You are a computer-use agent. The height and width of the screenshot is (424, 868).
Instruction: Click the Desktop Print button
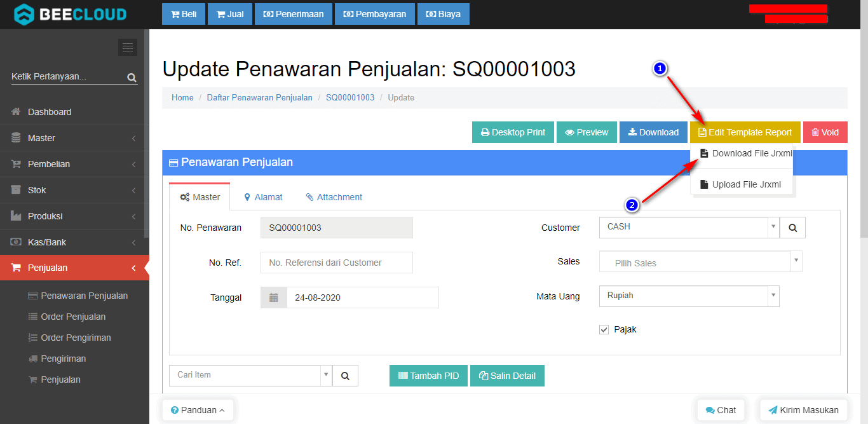[513, 132]
